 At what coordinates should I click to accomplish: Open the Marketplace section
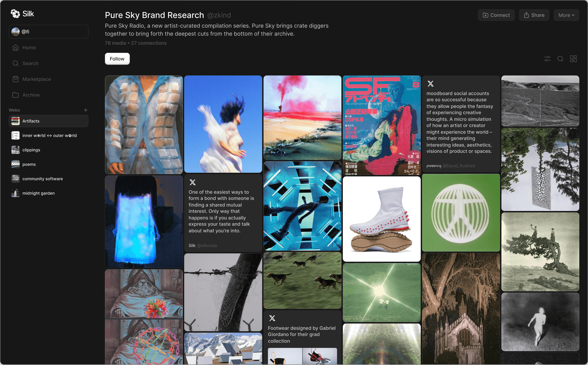[36, 79]
